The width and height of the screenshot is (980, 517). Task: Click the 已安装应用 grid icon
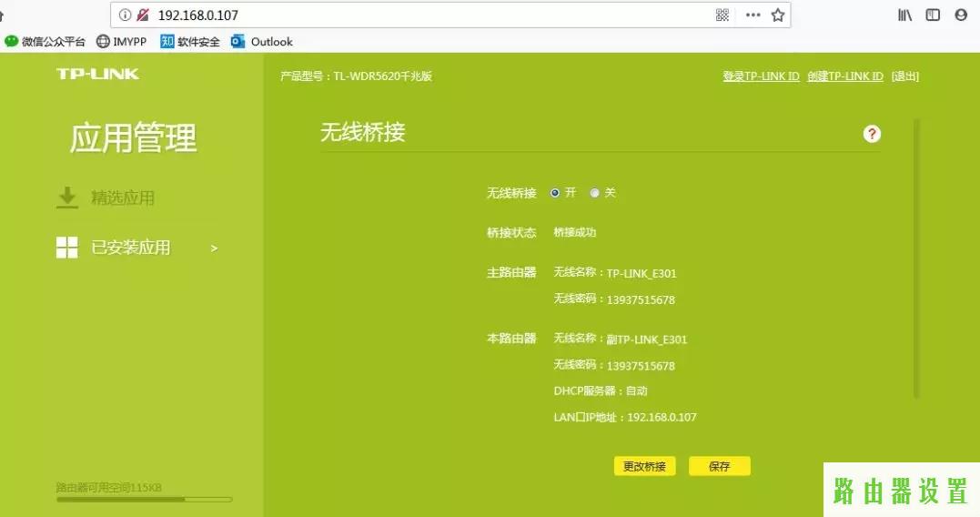point(66,248)
